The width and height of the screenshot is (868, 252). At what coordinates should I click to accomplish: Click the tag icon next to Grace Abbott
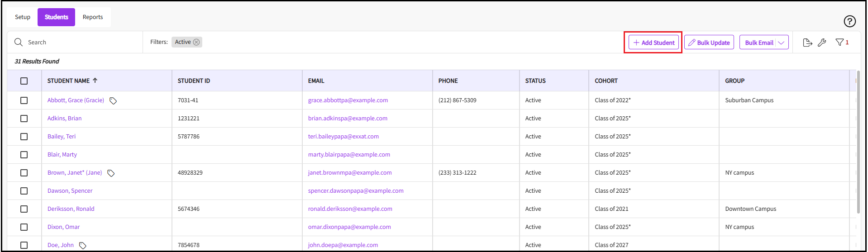coord(113,101)
